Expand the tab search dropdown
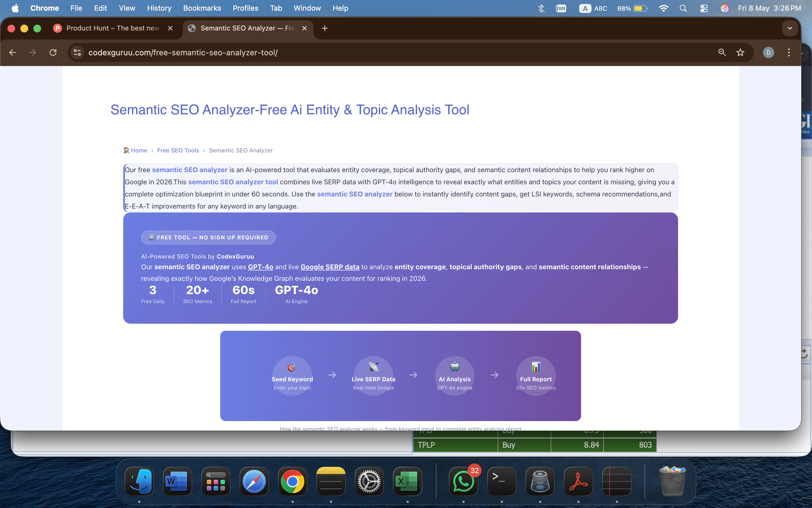 point(790,28)
